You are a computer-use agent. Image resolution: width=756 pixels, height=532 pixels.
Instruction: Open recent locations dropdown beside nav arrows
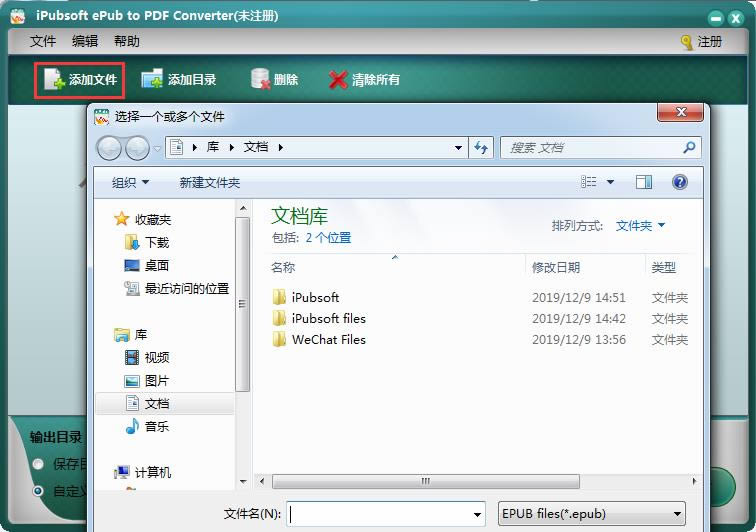pyautogui.click(x=157, y=149)
